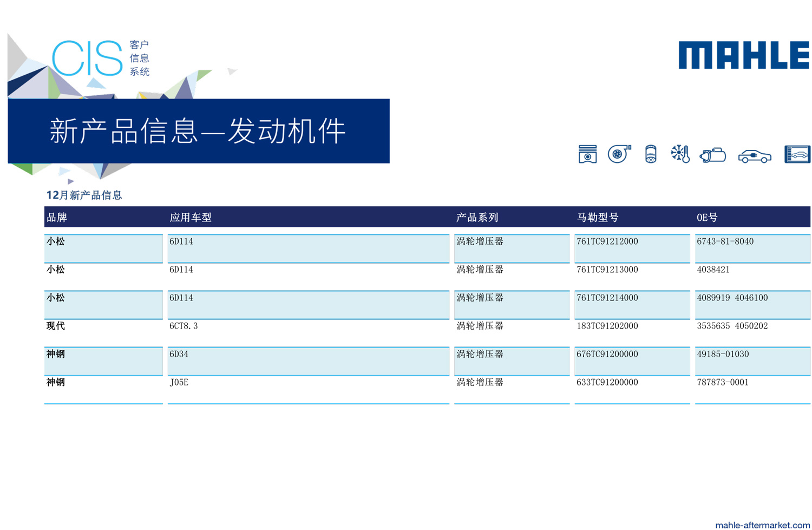The image size is (812, 530).
Task: Select engine model J05E
Action: tap(179, 382)
